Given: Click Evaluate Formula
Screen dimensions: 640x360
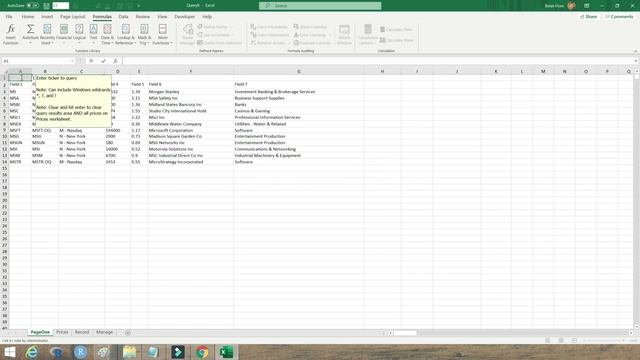Looking at the screenshot, I should click(x=312, y=43).
